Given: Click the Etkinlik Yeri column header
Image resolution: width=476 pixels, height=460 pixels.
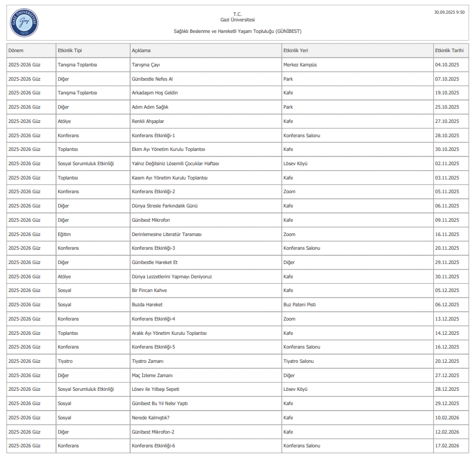Looking at the screenshot, I should 295,51.
